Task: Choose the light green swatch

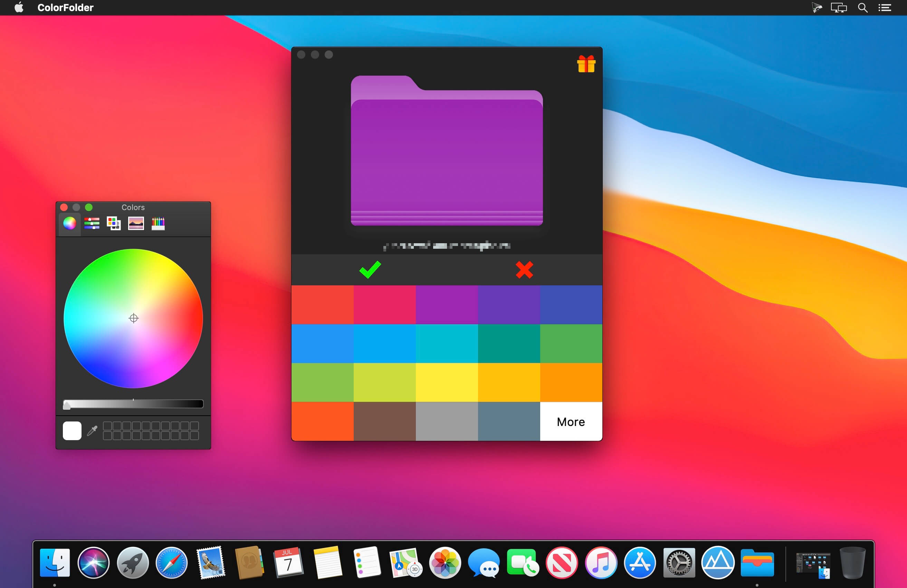Action: pos(322,382)
